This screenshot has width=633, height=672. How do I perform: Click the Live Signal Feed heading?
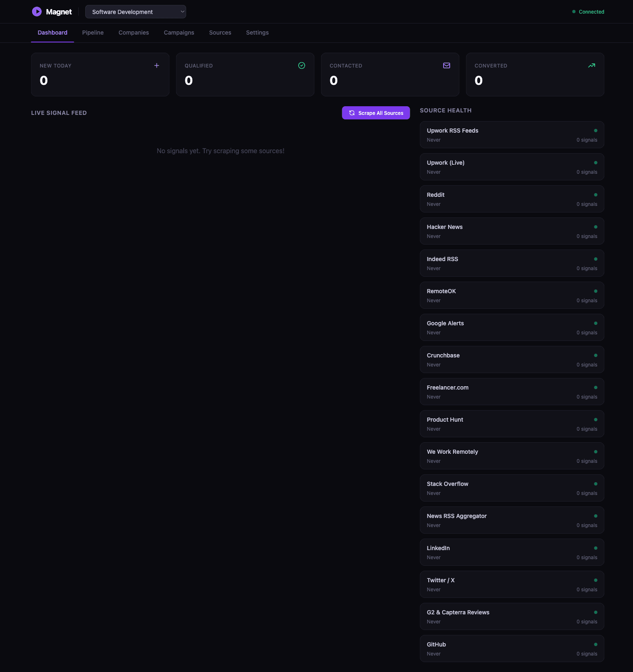pos(59,113)
